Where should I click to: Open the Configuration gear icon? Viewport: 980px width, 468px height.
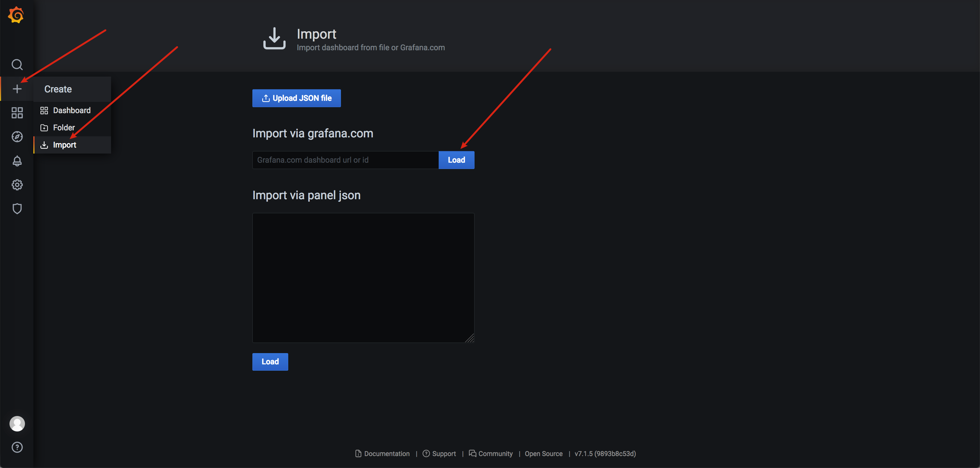[x=17, y=185]
